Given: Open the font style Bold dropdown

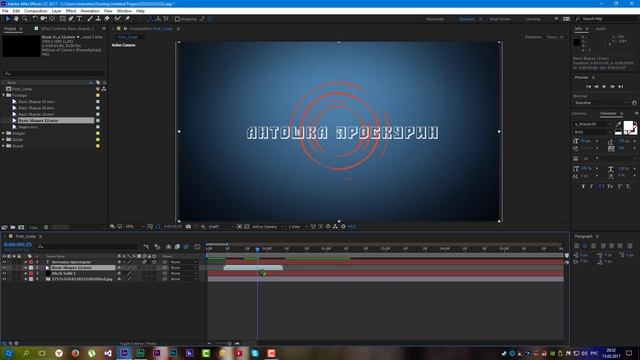Looking at the screenshot, I should tap(593, 132).
